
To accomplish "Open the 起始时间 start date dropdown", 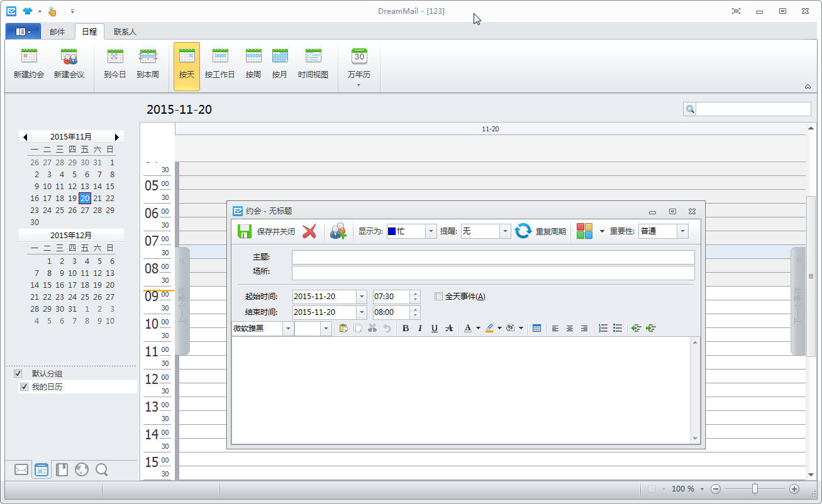I will (x=362, y=297).
